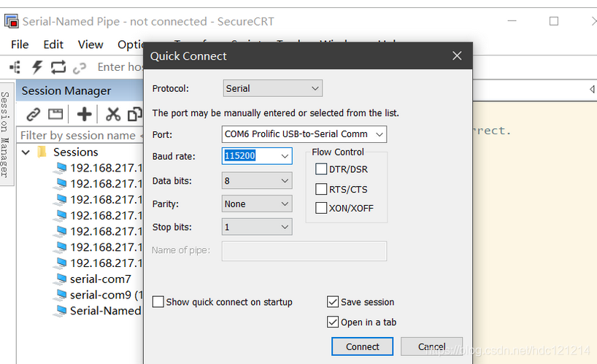The width and height of the screenshot is (597, 364).
Task: Click the Sessions folder icon
Action: click(42, 152)
